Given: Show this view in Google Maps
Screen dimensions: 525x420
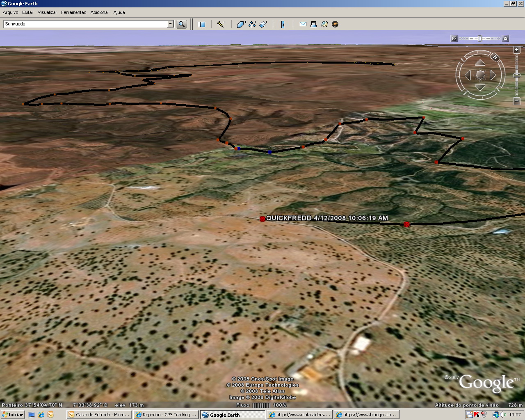Looking at the screenshot, I should point(324,24).
